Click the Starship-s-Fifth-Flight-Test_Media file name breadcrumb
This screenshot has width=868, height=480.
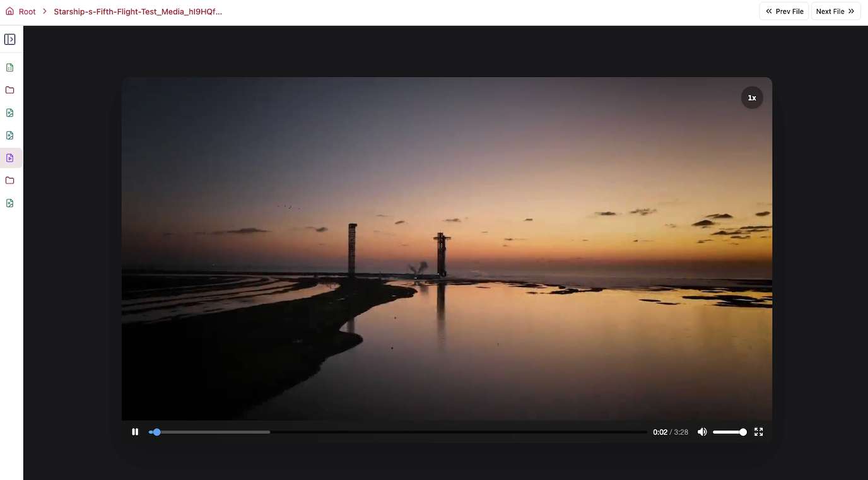[138, 11]
